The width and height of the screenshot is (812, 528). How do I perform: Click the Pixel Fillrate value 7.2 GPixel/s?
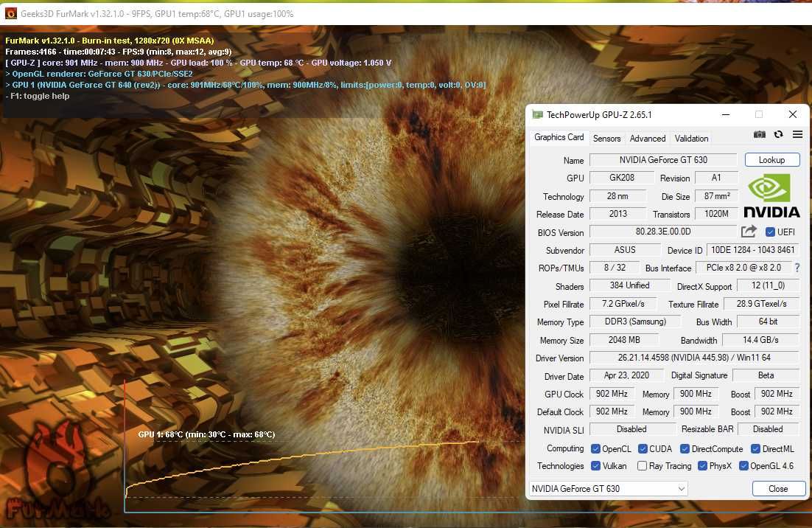tap(623, 304)
